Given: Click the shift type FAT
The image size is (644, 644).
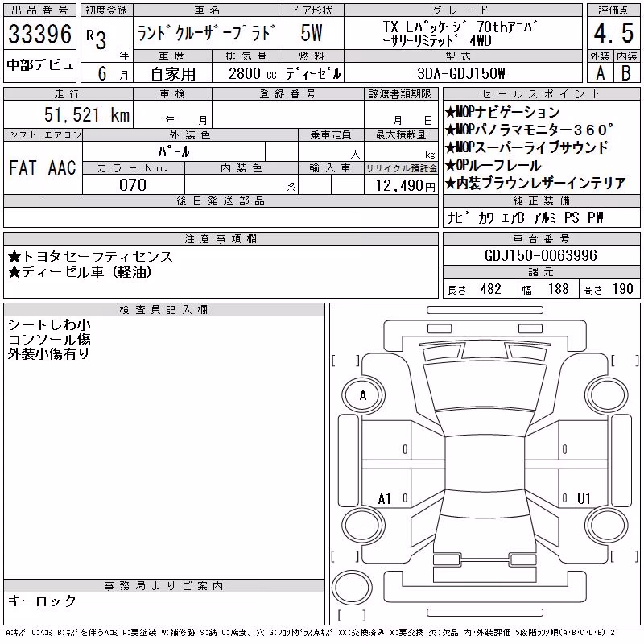Looking at the screenshot, I should pyautogui.click(x=23, y=167).
